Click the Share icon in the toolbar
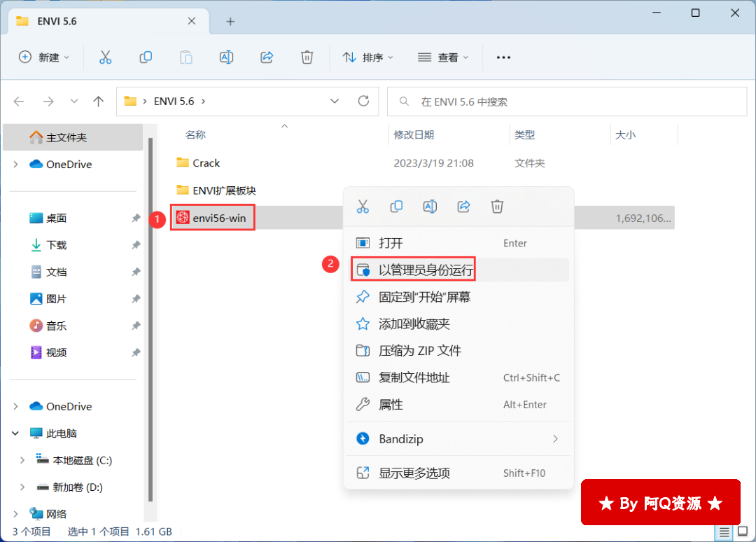Screen dimensions: 756x542 [x=267, y=57]
